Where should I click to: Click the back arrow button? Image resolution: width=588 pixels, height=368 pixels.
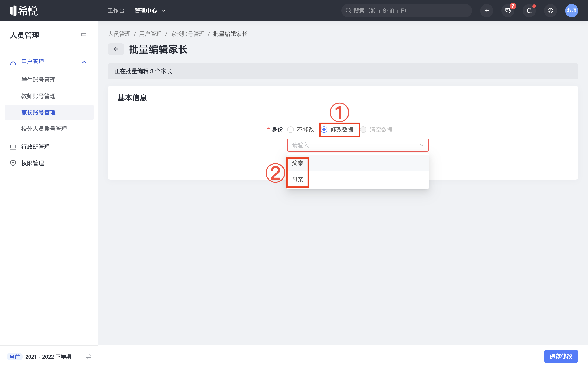(116, 49)
